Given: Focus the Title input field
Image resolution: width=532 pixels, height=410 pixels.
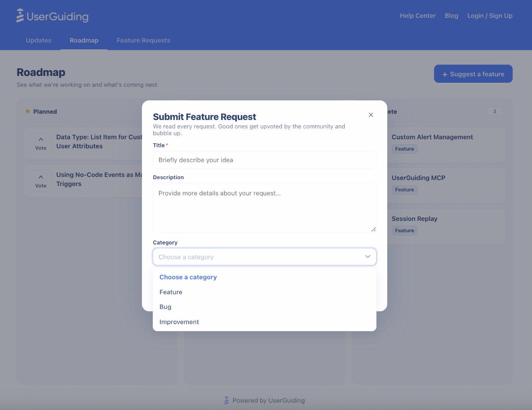Looking at the screenshot, I should point(264,160).
